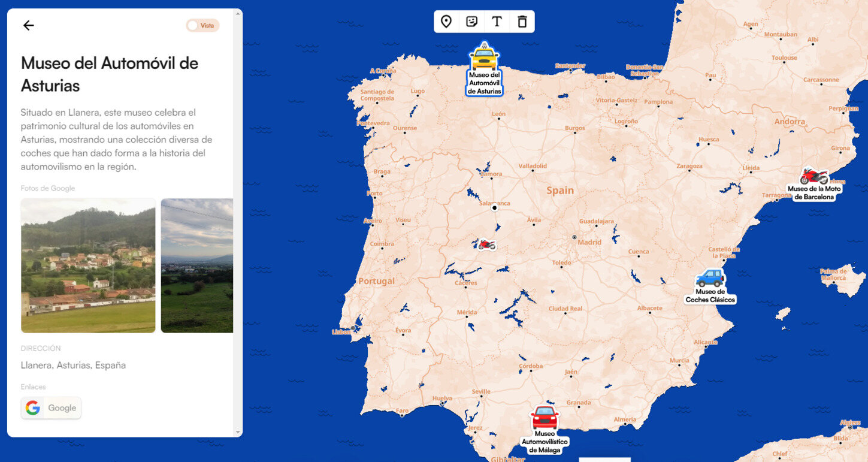Select the sticker tool in toolbar

click(x=471, y=22)
